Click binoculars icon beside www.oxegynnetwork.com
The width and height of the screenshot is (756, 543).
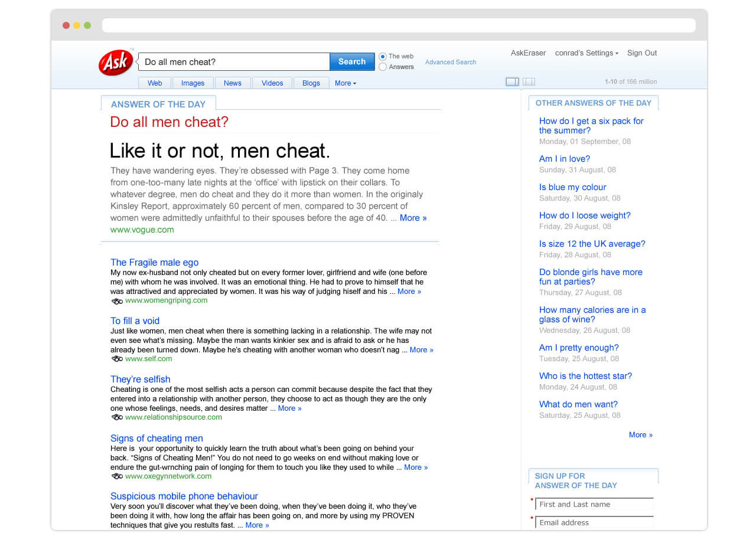[x=117, y=477]
